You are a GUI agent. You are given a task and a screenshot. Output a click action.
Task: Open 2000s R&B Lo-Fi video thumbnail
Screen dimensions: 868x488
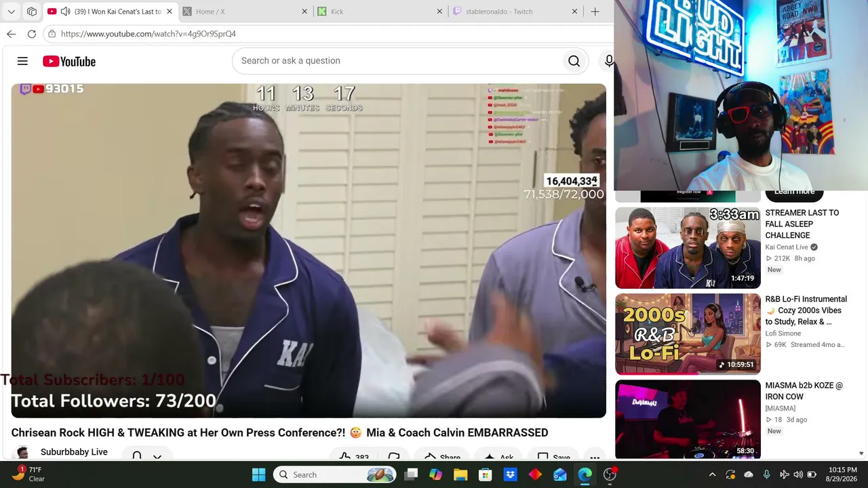[688, 334]
